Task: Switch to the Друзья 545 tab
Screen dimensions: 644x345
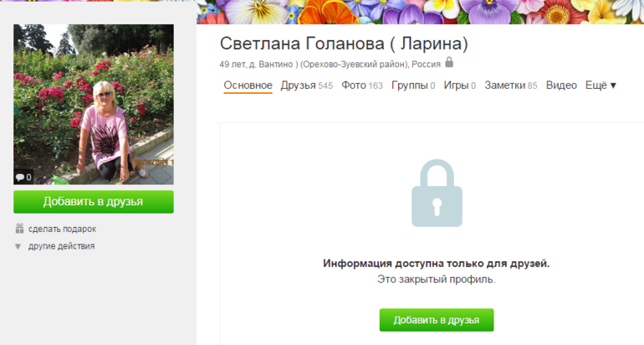Action: pos(306,85)
